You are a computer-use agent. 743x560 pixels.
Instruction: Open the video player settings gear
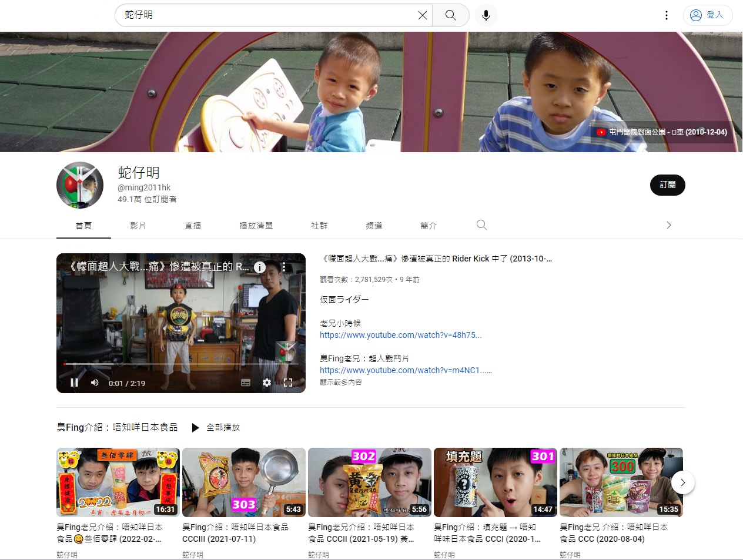coord(267,383)
